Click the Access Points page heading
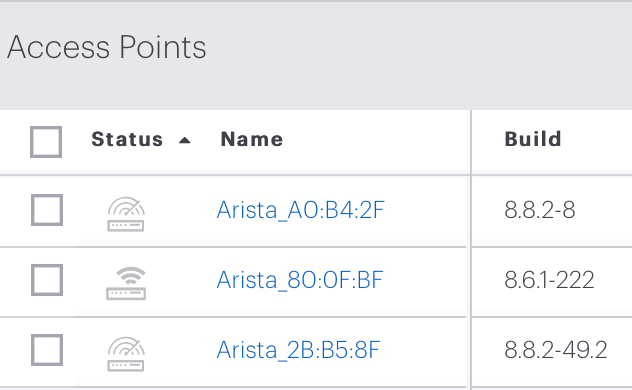 click(107, 47)
